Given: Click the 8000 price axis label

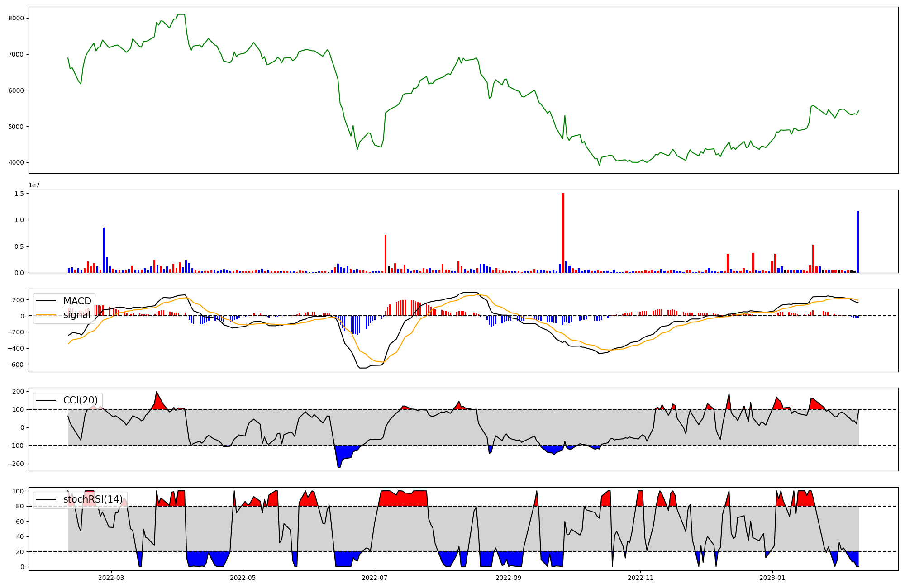Looking at the screenshot, I should click(16, 18).
